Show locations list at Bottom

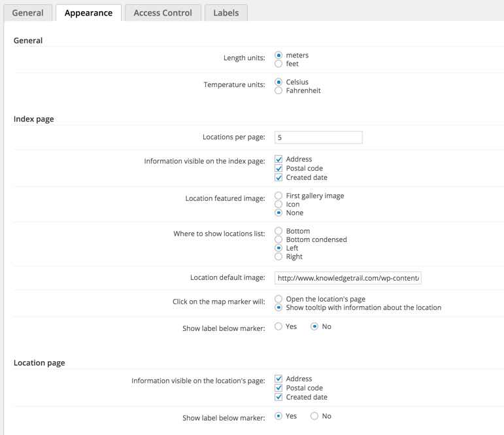click(278, 231)
